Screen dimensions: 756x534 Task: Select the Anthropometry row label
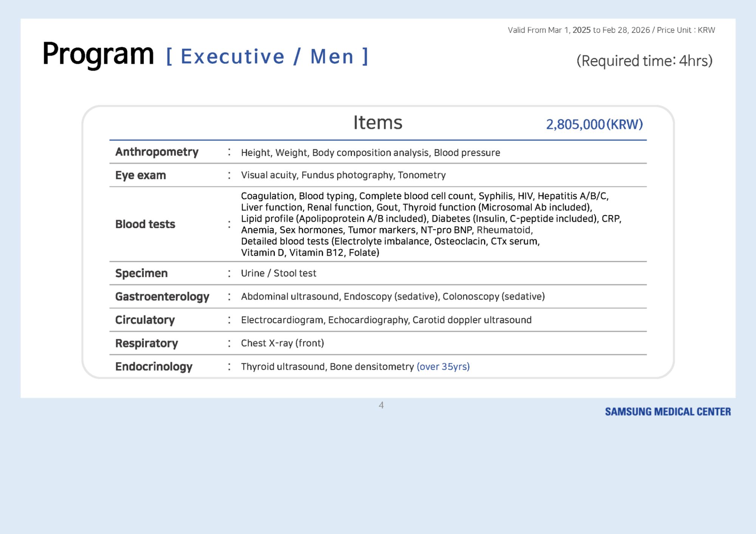156,152
